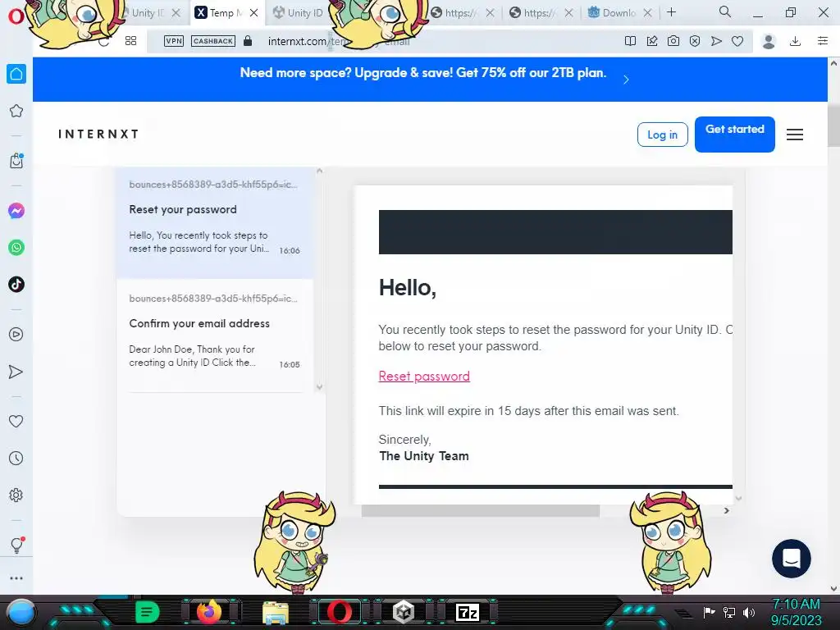Open the Reset your password email
The image size is (840, 630).
point(215,223)
